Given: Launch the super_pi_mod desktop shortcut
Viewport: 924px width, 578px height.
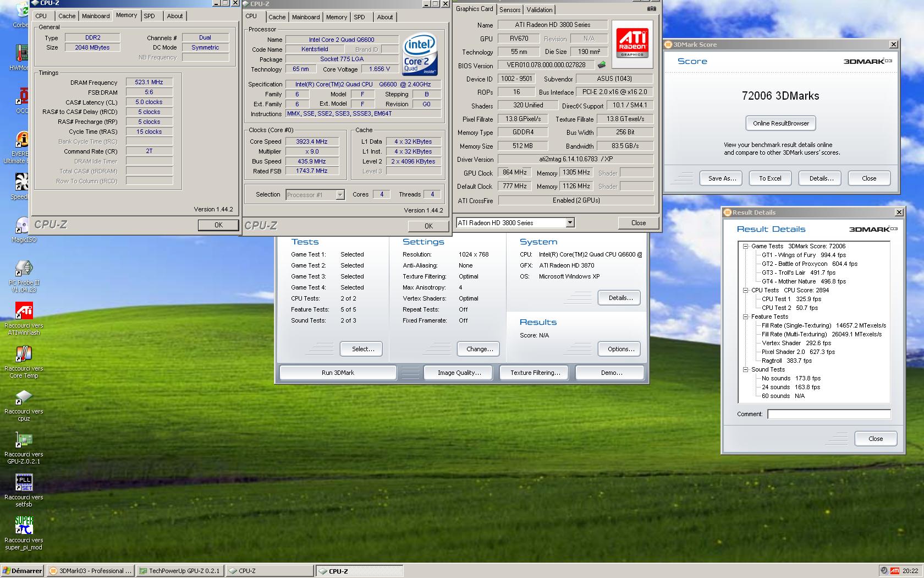Looking at the screenshot, I should point(24,526).
